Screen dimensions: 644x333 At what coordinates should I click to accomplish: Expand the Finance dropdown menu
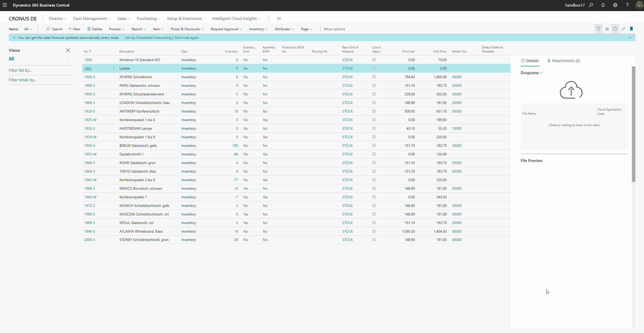57,18
